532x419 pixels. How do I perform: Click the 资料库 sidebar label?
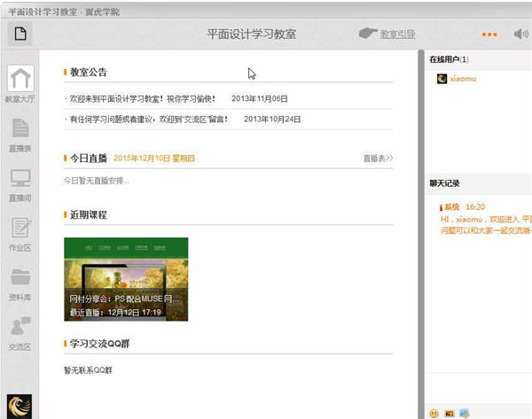point(20,298)
